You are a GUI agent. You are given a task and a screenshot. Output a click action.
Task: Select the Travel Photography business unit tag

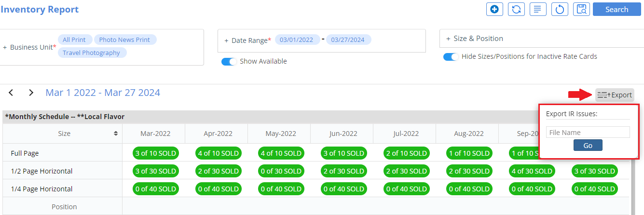92,53
